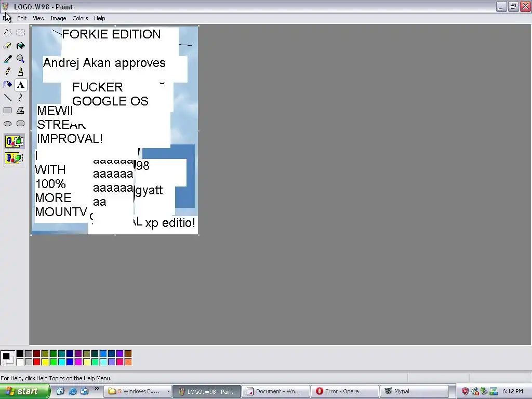Image resolution: width=532 pixels, height=399 pixels.
Task: Click the first Quick Launch icon
Action: pos(60,392)
